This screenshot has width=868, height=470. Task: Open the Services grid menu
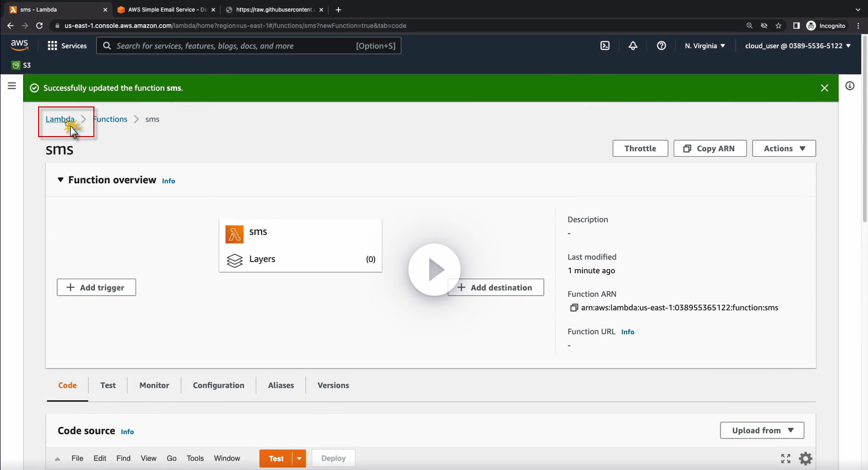click(x=67, y=46)
